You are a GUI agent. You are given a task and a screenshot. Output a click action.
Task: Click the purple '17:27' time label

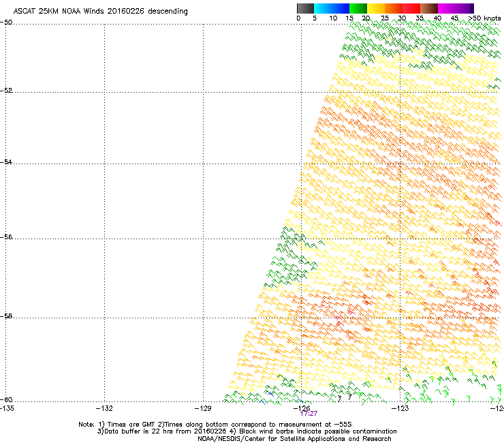pos(309,414)
